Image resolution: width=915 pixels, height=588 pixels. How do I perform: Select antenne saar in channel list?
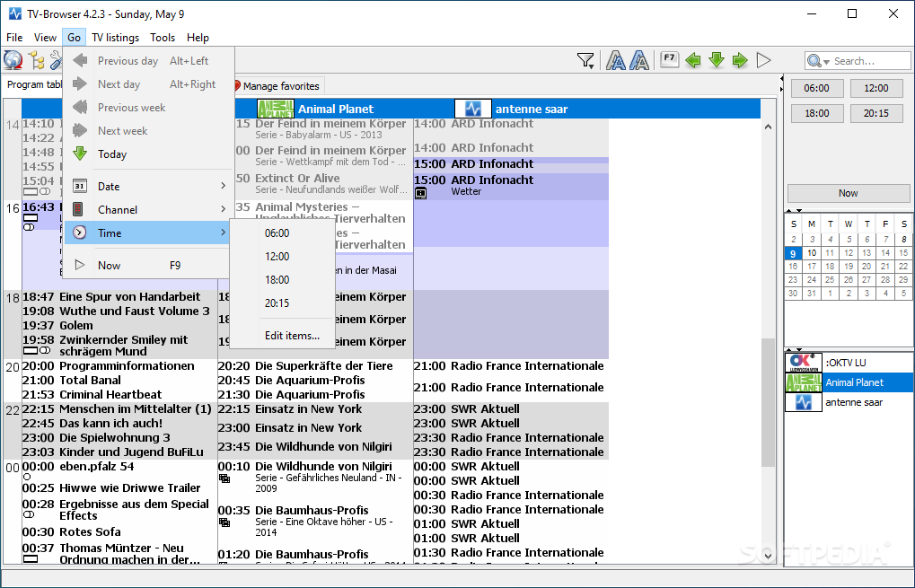click(849, 402)
